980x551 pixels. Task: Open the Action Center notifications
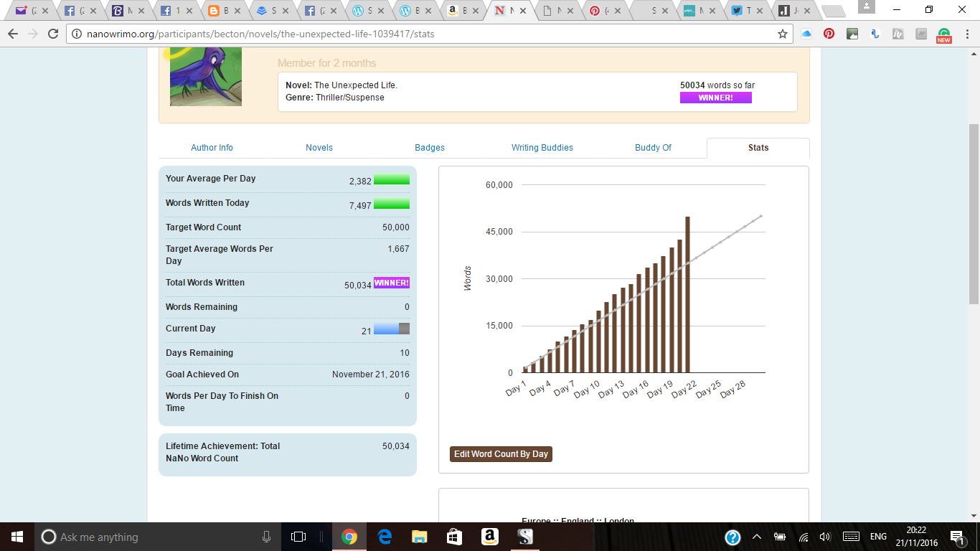coord(957,537)
